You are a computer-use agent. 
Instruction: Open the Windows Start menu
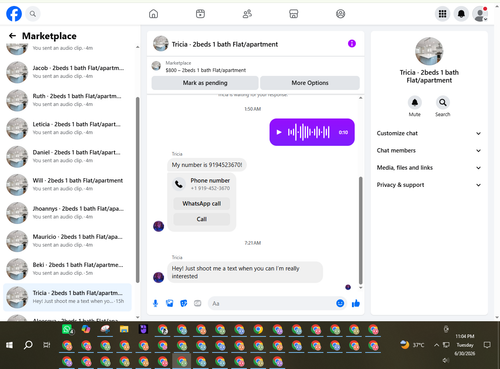[9, 345]
